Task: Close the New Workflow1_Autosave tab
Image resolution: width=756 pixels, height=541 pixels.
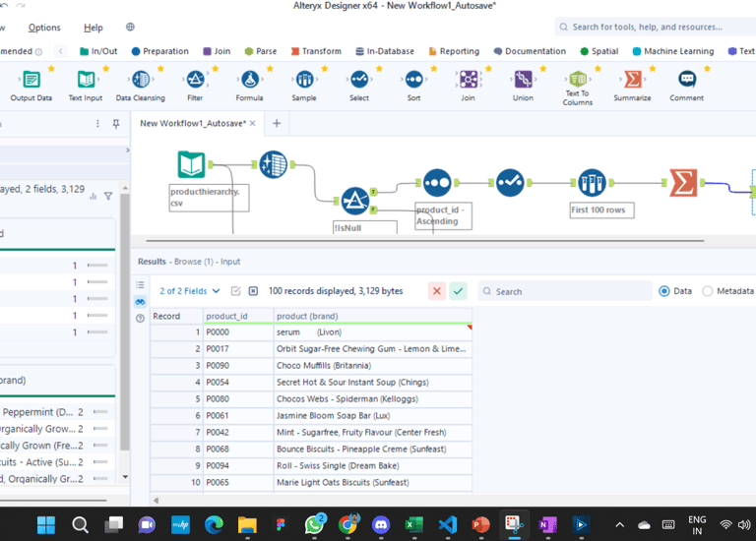Action: 253,123
